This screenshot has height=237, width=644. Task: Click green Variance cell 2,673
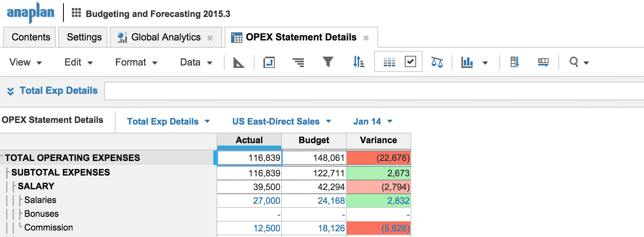tap(379, 173)
